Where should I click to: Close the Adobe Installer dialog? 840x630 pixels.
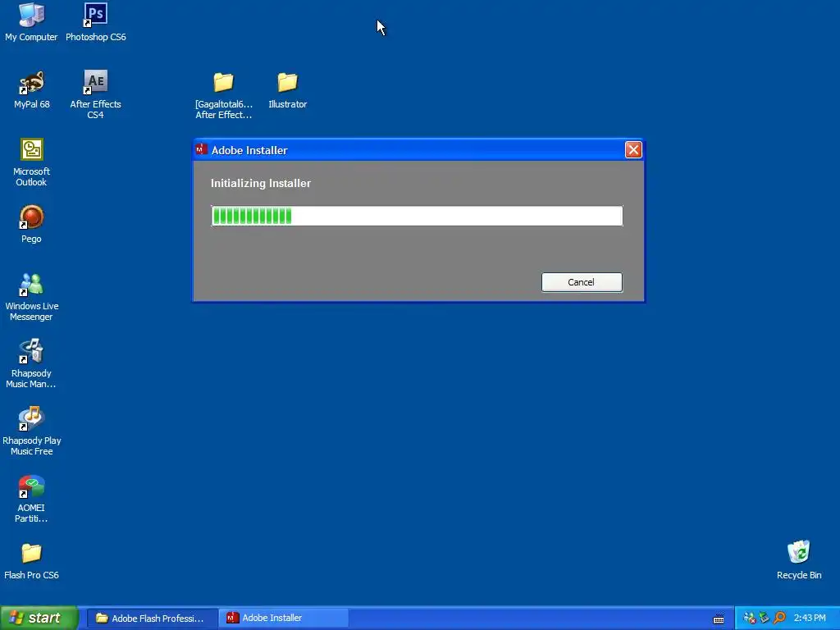coord(633,150)
